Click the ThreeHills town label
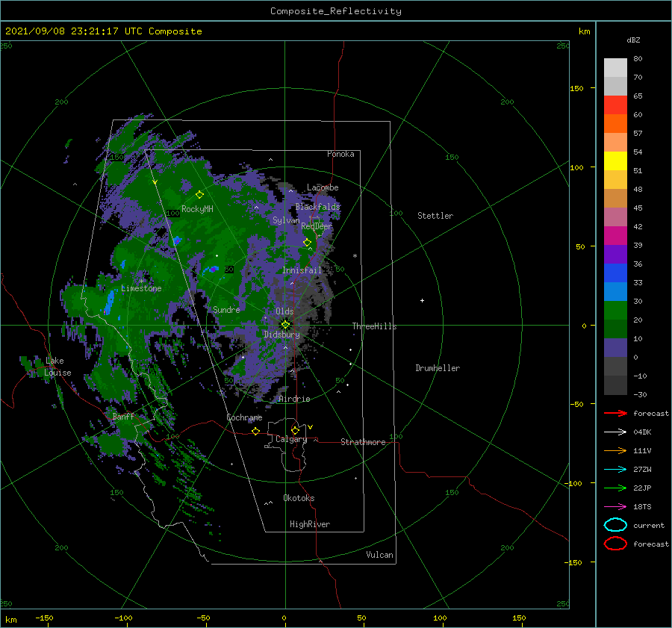 pyautogui.click(x=374, y=326)
